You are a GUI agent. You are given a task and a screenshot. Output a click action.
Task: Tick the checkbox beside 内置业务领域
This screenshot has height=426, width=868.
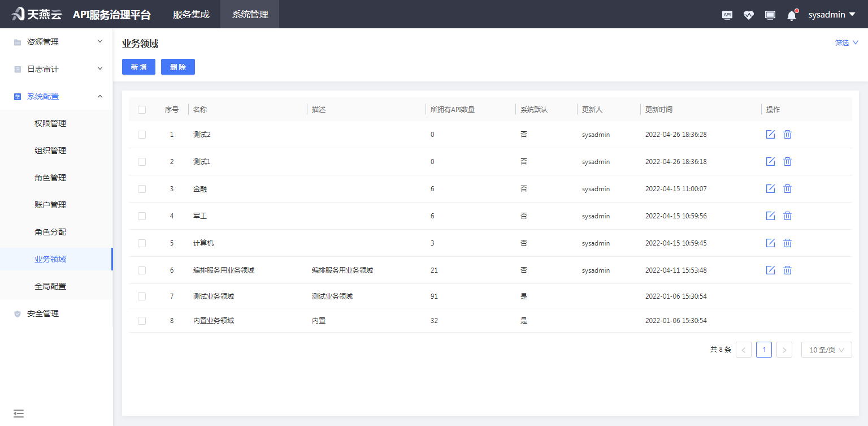click(x=142, y=320)
